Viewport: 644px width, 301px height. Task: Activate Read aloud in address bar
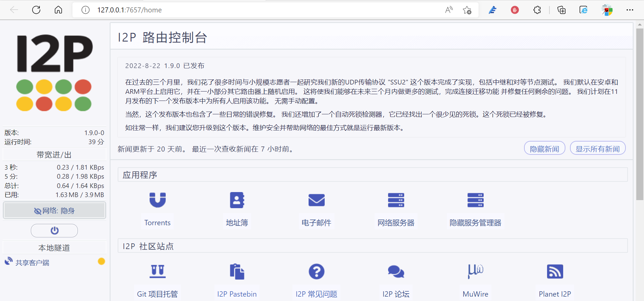tap(449, 10)
